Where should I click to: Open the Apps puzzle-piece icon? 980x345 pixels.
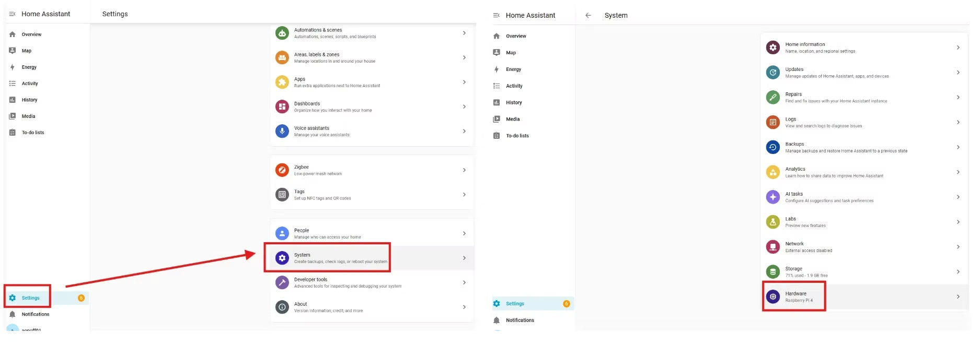(x=282, y=82)
